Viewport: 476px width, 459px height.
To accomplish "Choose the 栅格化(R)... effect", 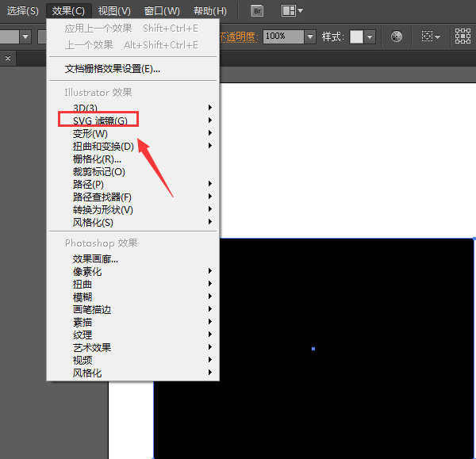I will 133,159.
